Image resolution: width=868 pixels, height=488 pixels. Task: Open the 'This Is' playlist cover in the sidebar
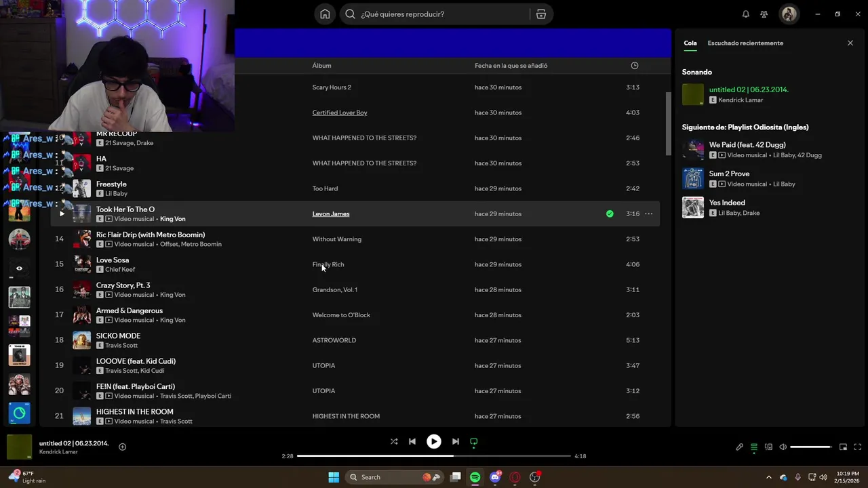tap(19, 355)
